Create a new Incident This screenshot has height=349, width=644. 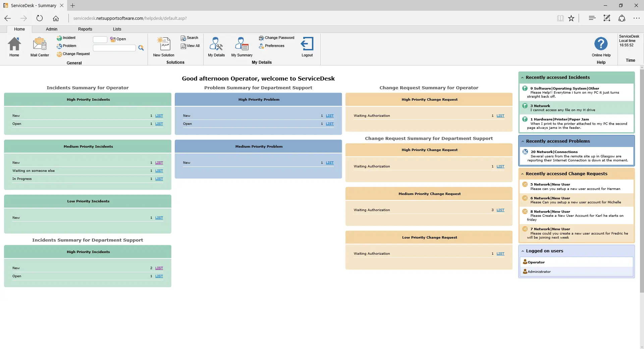66,38
